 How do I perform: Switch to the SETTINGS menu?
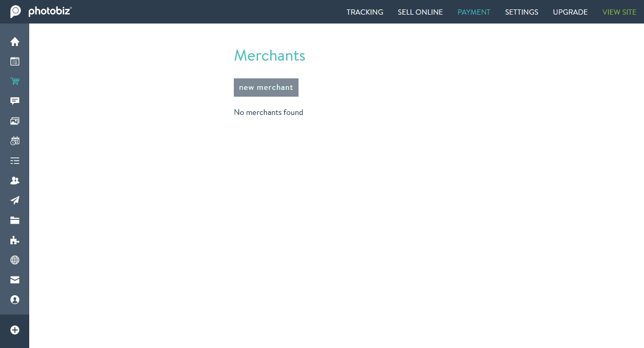pyautogui.click(x=521, y=11)
